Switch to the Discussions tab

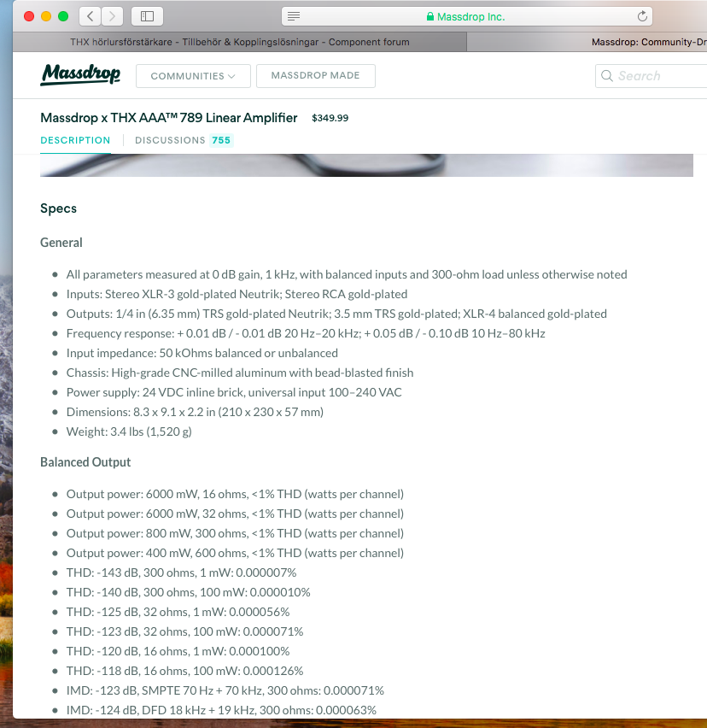[170, 140]
